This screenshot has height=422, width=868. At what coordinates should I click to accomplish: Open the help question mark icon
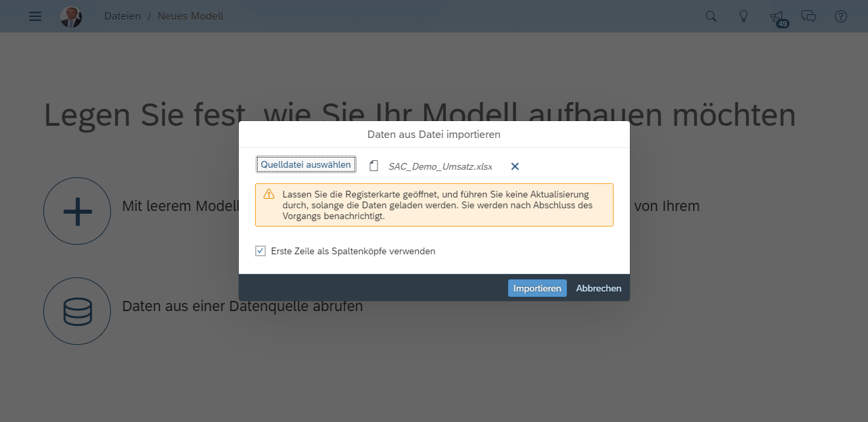click(841, 16)
